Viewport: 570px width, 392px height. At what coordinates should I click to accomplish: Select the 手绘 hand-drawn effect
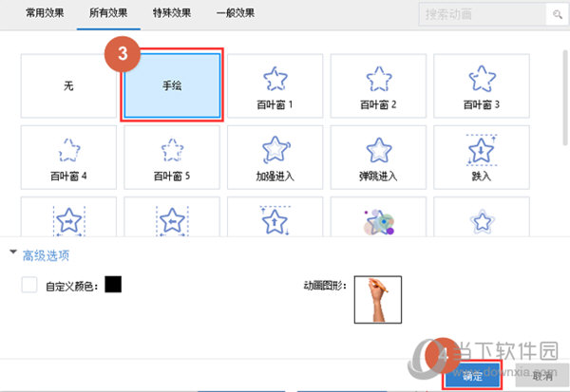172,85
